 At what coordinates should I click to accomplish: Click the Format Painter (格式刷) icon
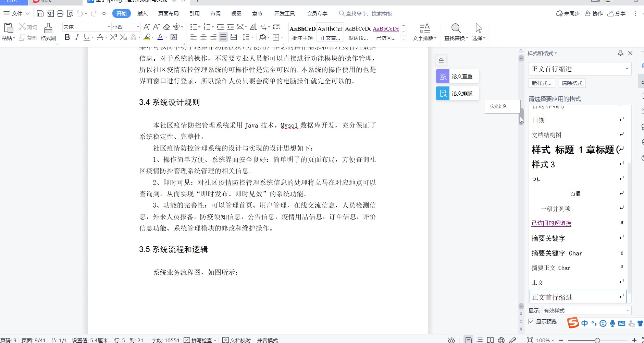coord(48,28)
